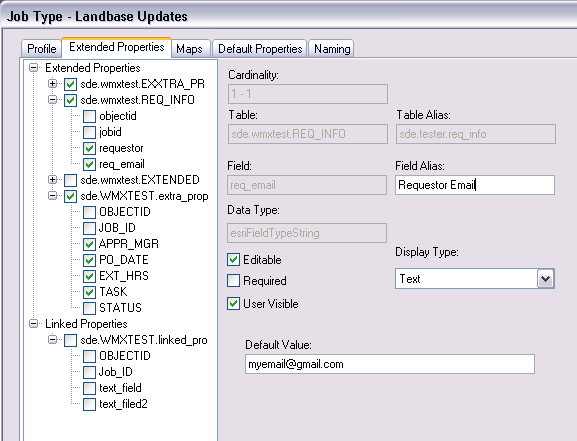This screenshot has height=441, width=577.
Task: Collapse the sde.WMXTEST.linked_pro node
Action: point(53,339)
